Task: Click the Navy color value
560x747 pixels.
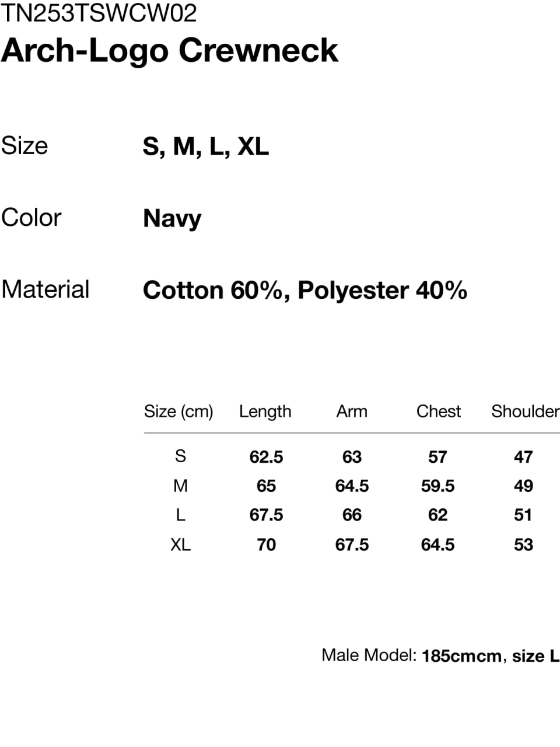Action: click(172, 219)
